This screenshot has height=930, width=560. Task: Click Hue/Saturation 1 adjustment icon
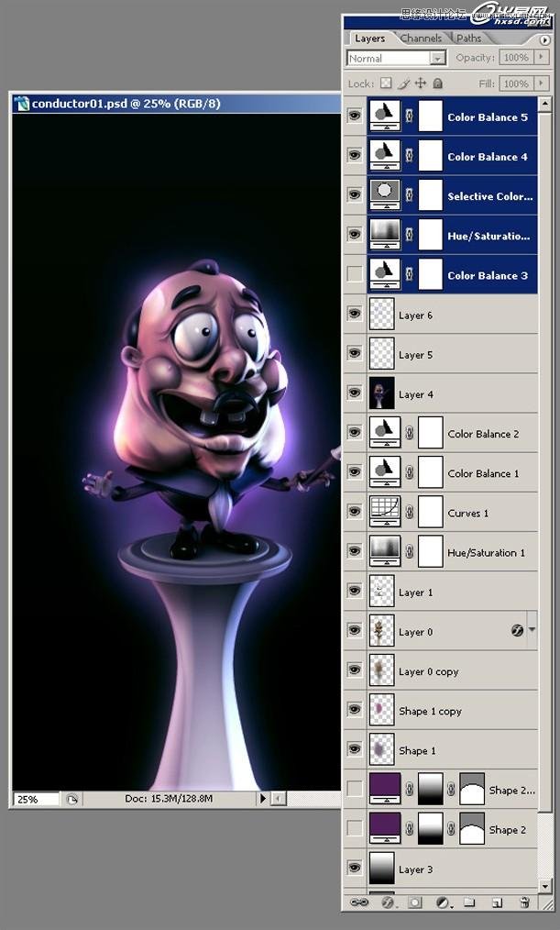coord(385,551)
